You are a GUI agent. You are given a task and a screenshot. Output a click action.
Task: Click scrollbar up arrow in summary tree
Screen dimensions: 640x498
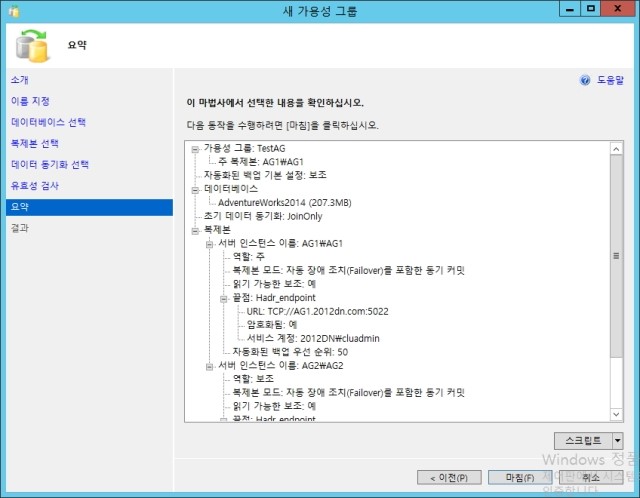(x=616, y=149)
